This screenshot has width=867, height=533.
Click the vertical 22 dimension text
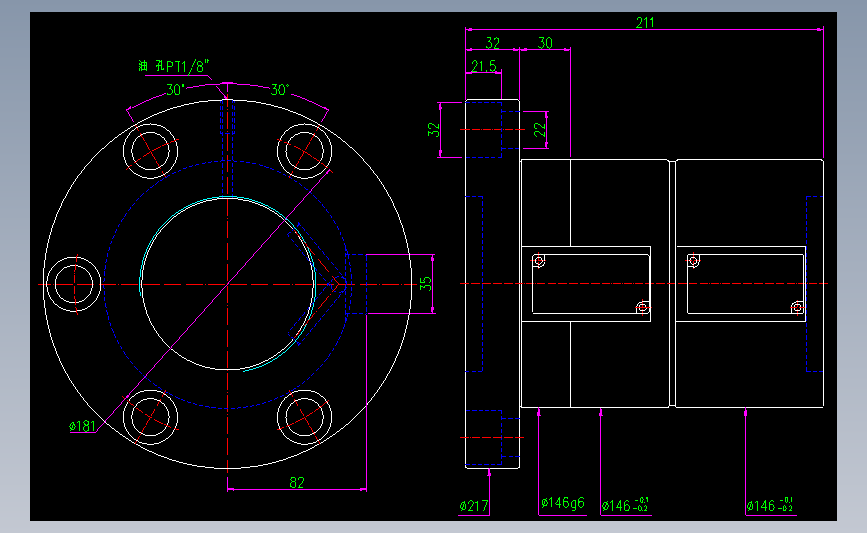[x=540, y=130]
